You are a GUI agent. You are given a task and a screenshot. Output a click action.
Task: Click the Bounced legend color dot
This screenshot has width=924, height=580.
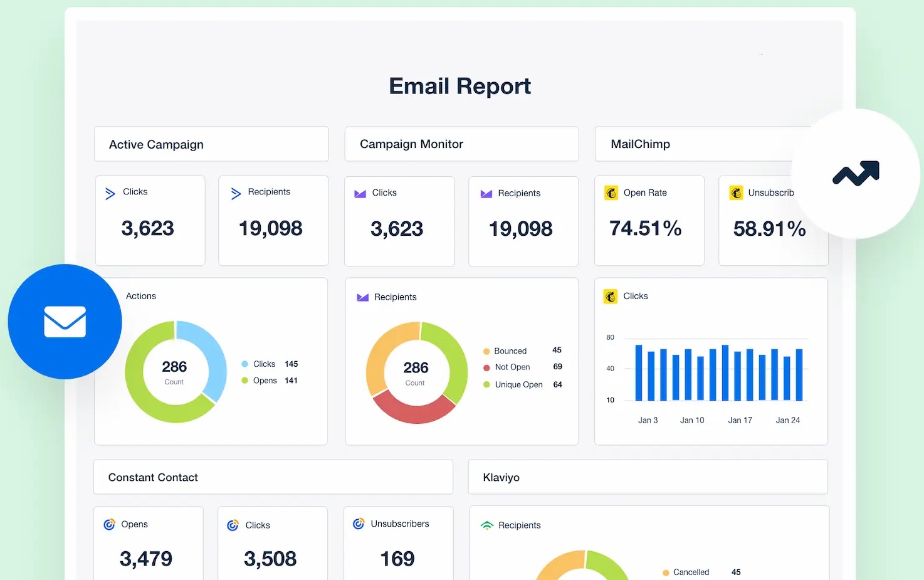pyautogui.click(x=486, y=352)
